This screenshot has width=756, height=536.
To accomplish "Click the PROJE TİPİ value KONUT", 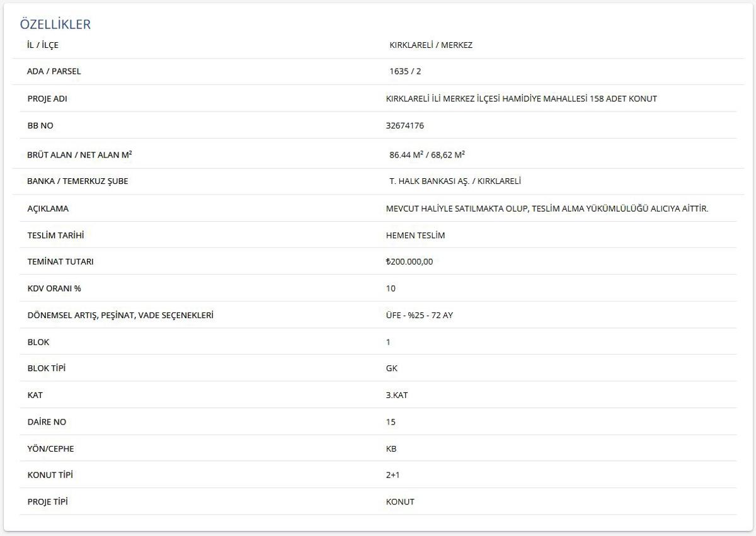I will 400,502.
